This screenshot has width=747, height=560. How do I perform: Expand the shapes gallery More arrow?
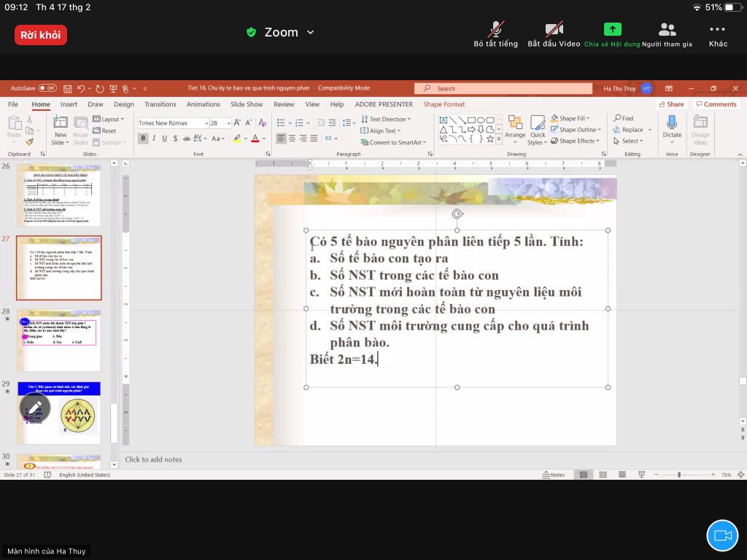coord(499,139)
